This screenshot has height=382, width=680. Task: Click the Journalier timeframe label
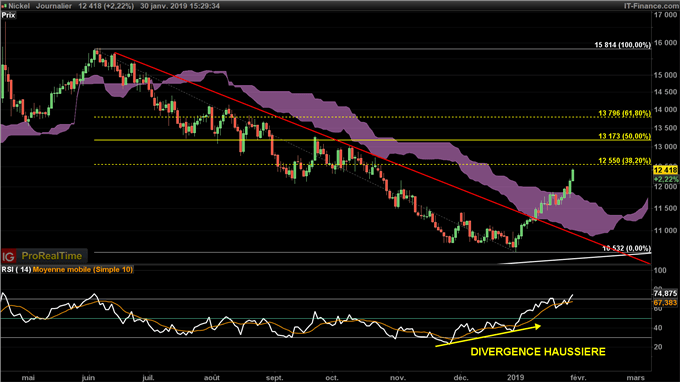54,6
